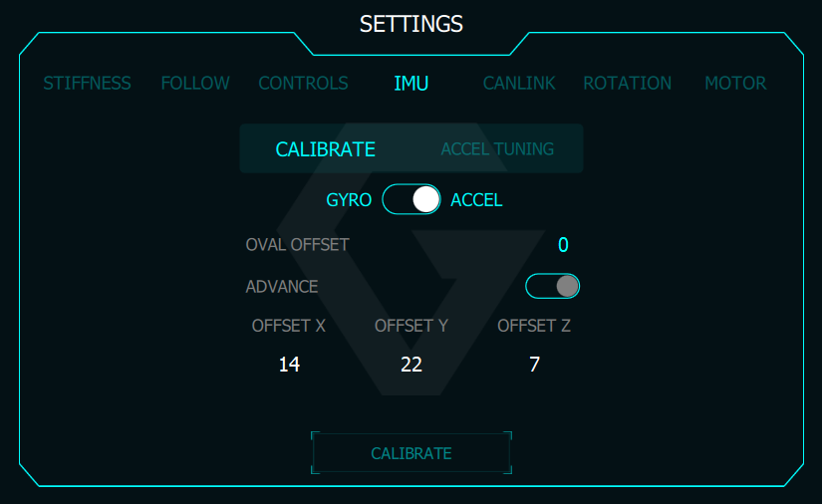
Task: Click the GYRO label
Action: pos(349,200)
